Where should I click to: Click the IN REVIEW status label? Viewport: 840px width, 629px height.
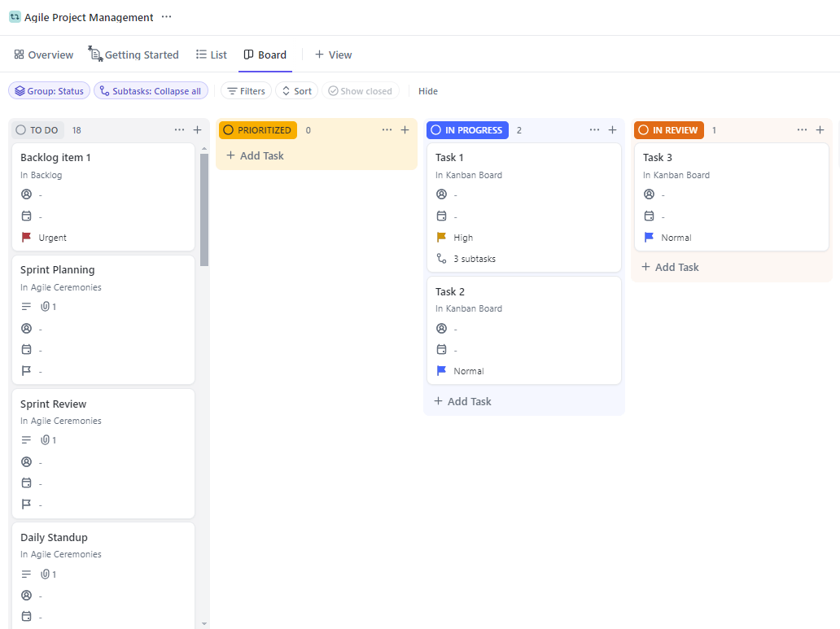tap(669, 130)
